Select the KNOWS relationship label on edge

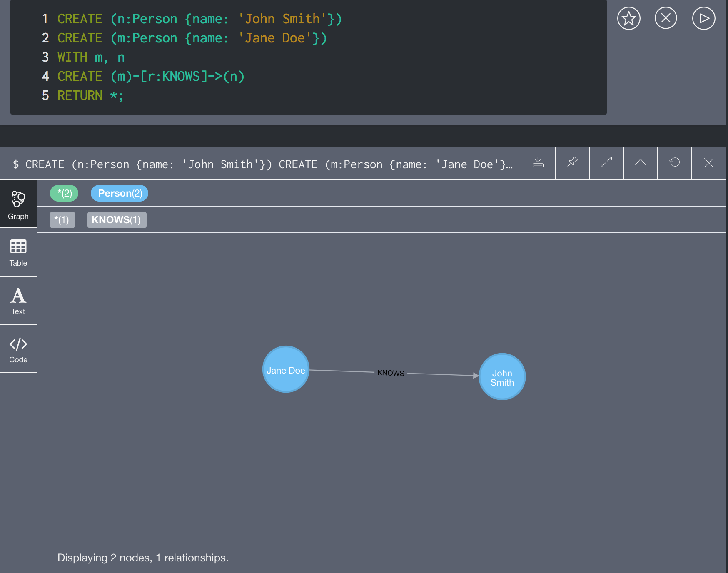point(391,373)
